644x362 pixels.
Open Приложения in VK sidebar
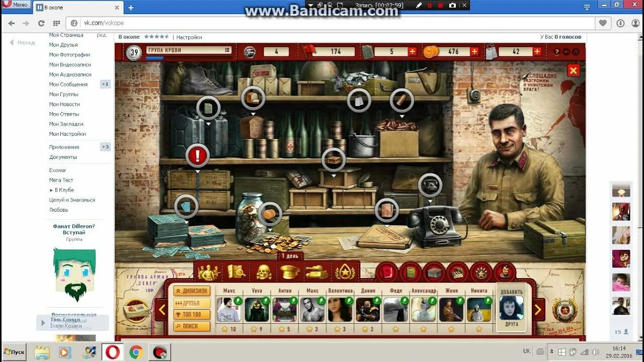tap(64, 147)
